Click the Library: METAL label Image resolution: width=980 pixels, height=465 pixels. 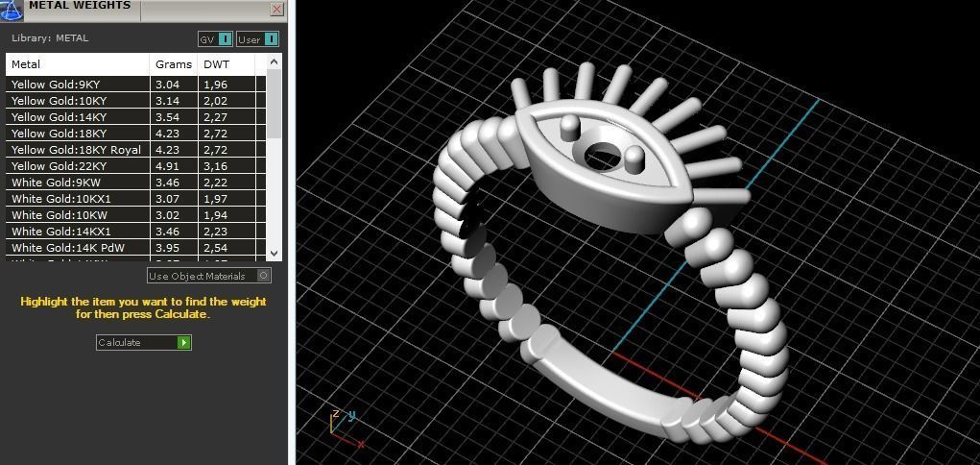(x=50, y=38)
